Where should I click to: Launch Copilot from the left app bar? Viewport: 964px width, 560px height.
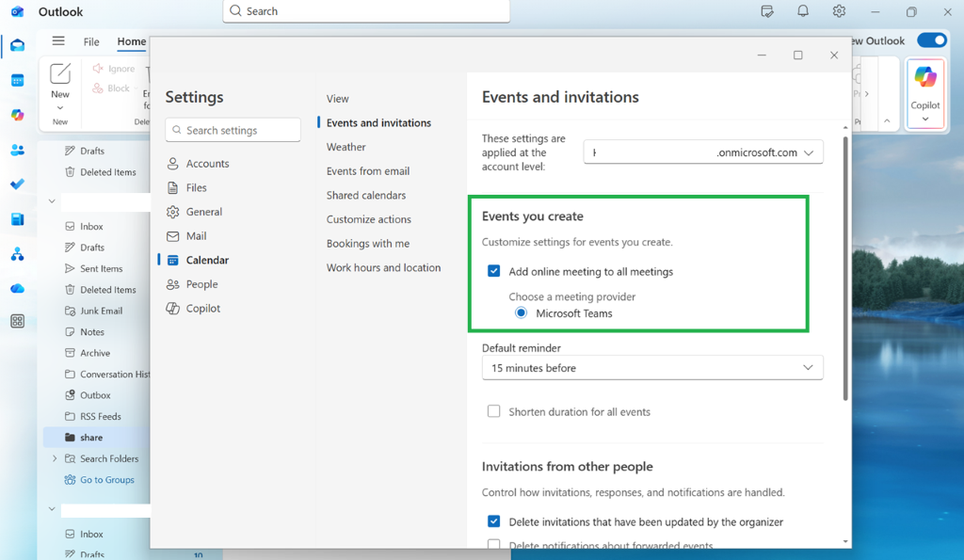(18, 114)
